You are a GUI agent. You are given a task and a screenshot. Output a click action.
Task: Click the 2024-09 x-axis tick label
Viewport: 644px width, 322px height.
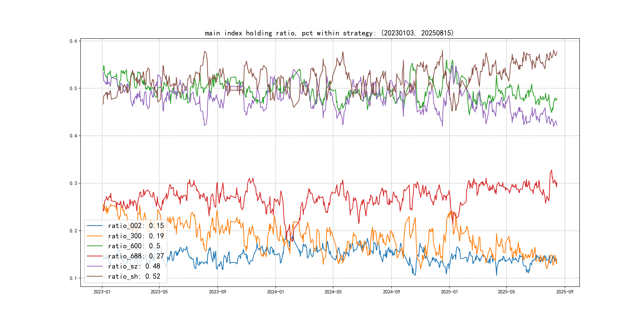pyautogui.click(x=392, y=292)
